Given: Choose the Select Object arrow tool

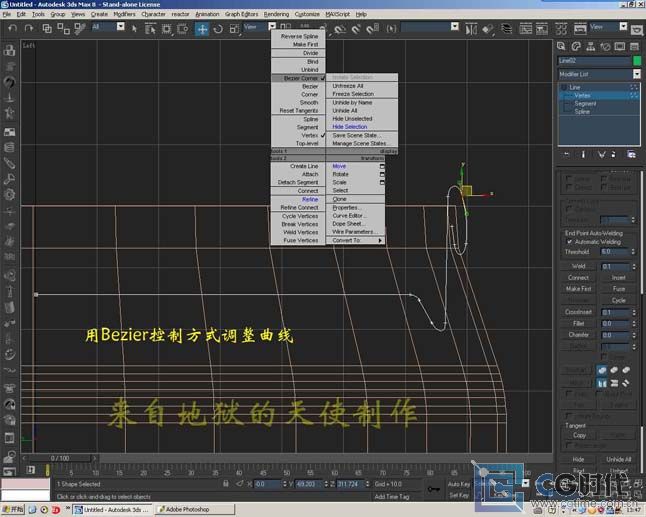Looking at the screenshot, I should [x=134, y=28].
